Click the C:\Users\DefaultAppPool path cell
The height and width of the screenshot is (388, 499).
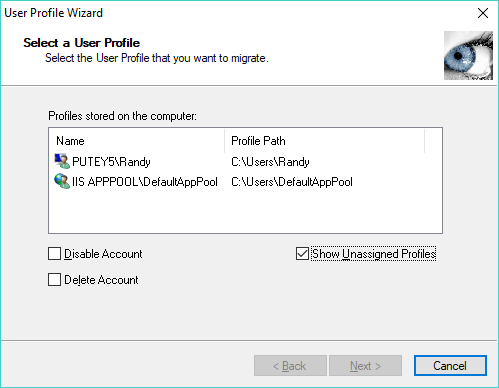coord(292,182)
